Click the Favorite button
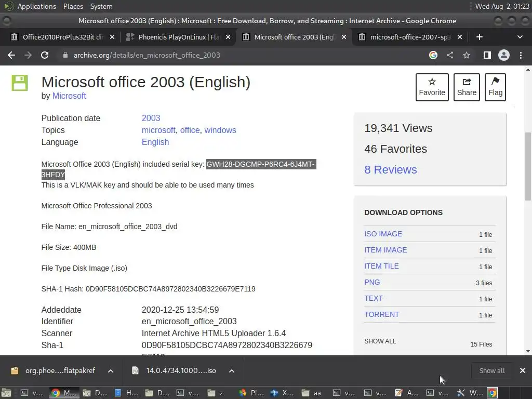532x399 pixels. tap(432, 87)
